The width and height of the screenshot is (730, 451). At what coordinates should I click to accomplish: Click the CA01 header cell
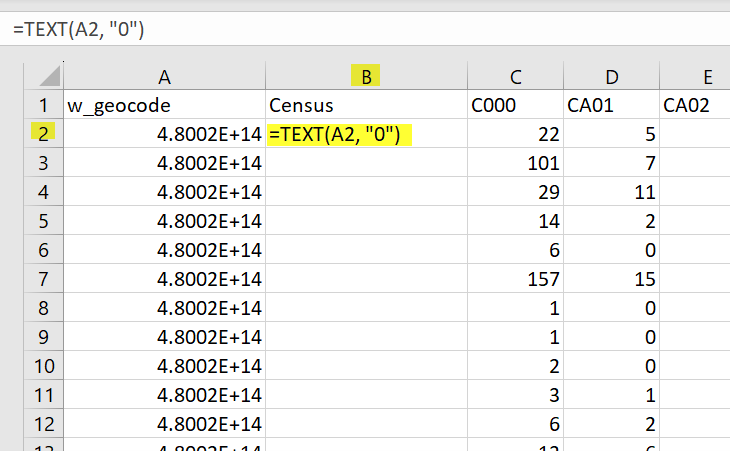[611, 105]
